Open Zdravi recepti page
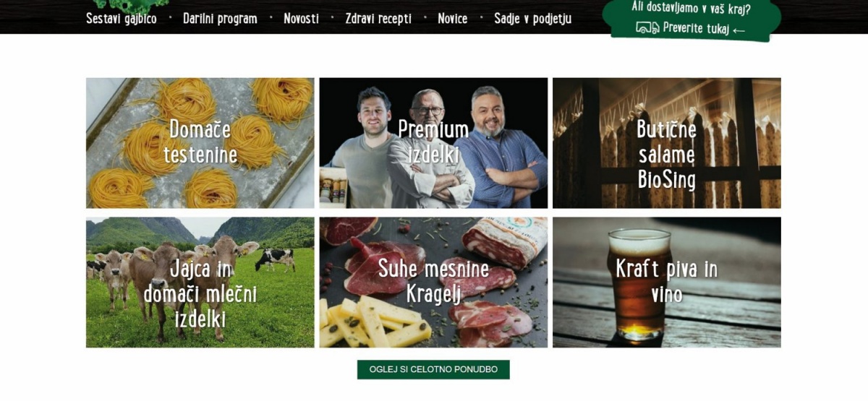The image size is (868, 401). click(378, 19)
